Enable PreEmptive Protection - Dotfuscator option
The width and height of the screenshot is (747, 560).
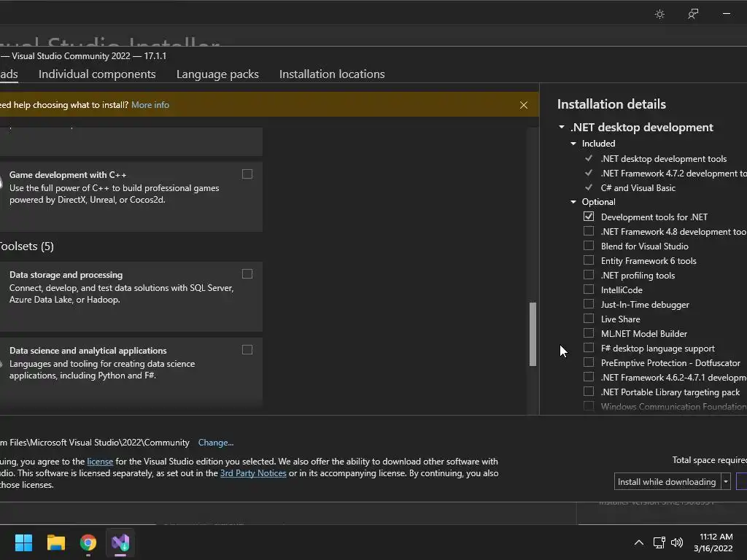(x=589, y=362)
